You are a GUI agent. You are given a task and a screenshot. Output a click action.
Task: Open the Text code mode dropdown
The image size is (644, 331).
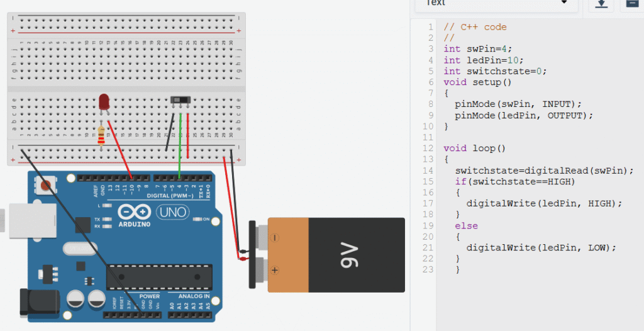pyautogui.click(x=497, y=3)
